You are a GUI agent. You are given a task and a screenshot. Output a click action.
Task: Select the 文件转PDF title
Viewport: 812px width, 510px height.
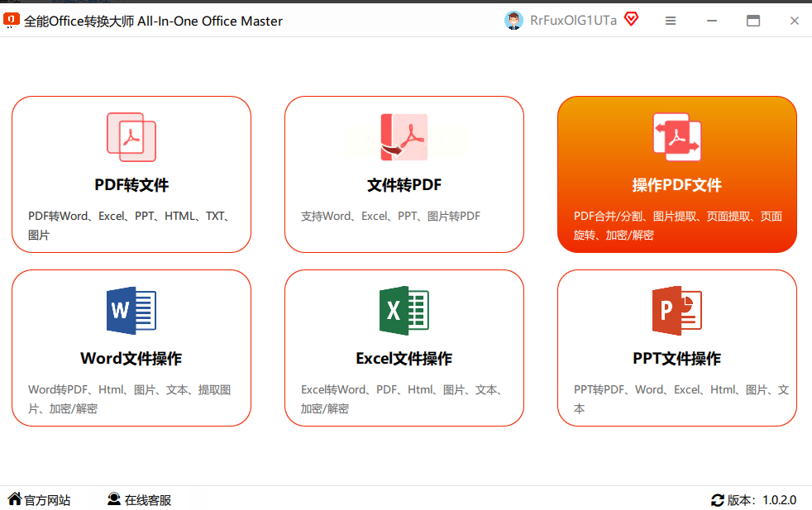click(x=404, y=185)
